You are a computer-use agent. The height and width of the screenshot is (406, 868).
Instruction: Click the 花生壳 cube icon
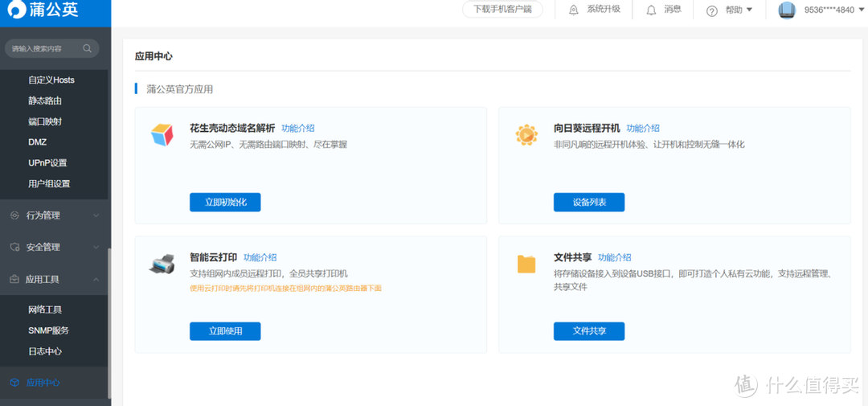tap(162, 134)
